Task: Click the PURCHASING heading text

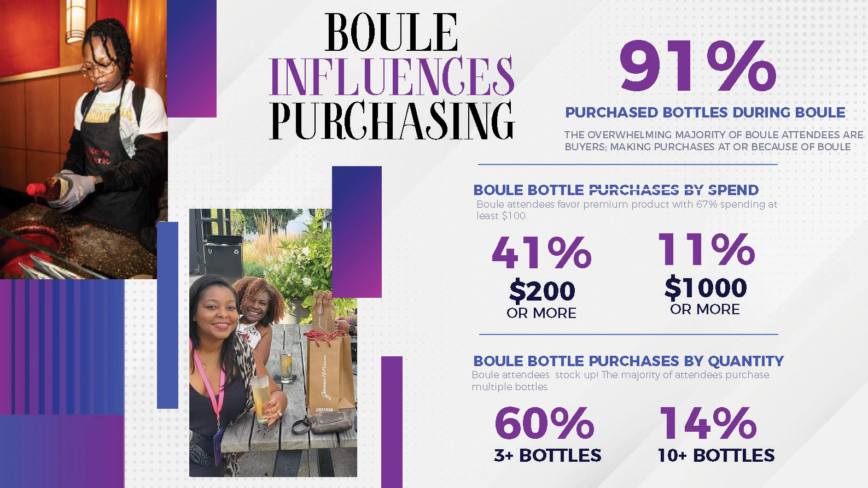Action: (391, 120)
